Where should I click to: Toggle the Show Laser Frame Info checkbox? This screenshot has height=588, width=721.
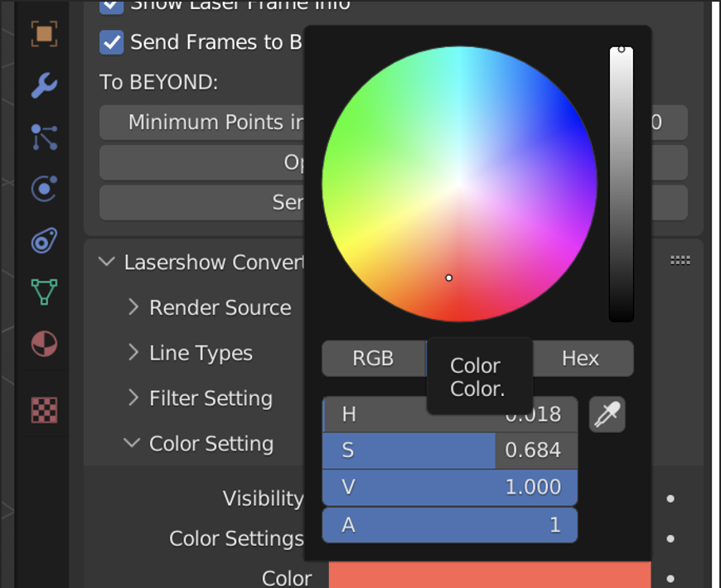112,6
